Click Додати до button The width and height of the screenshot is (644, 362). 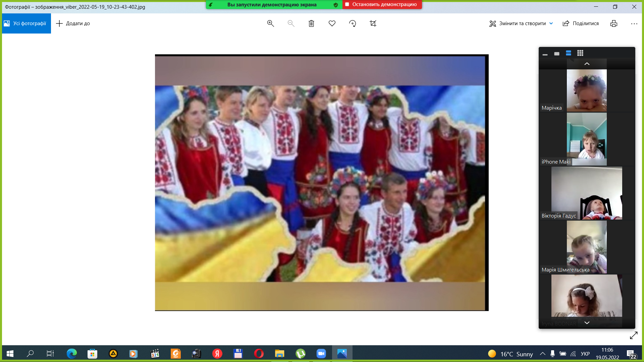coord(73,23)
